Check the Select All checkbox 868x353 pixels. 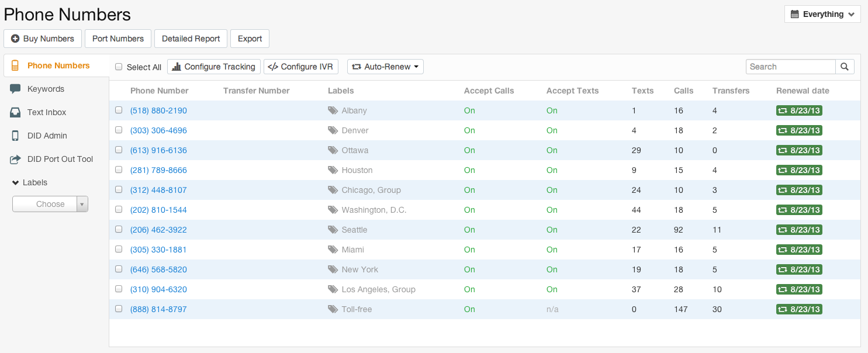(119, 67)
